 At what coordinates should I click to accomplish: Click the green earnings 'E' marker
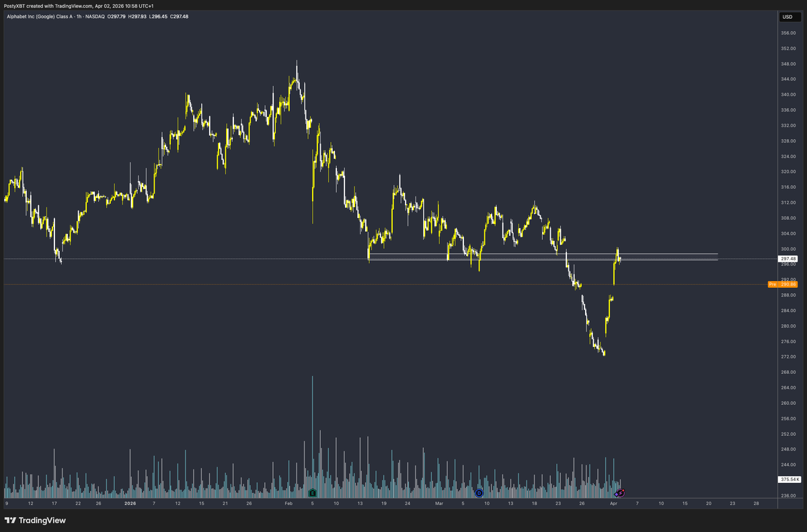pos(312,493)
